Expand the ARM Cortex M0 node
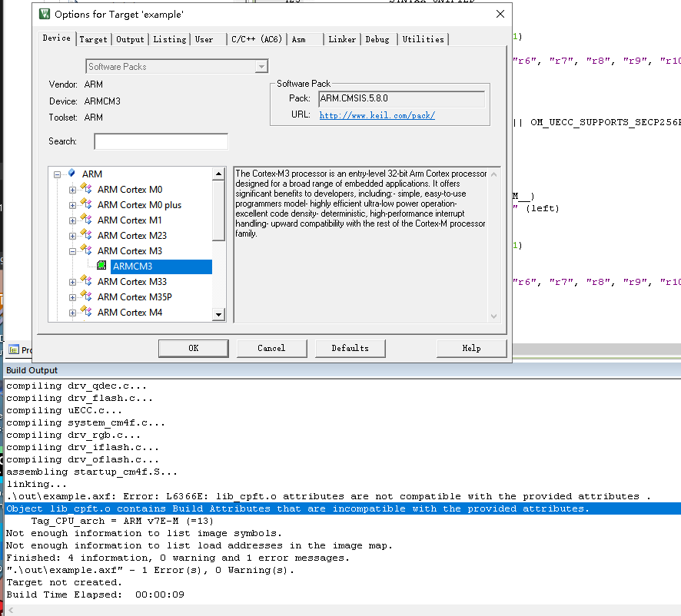The height and width of the screenshot is (616, 681). pyautogui.click(x=72, y=190)
